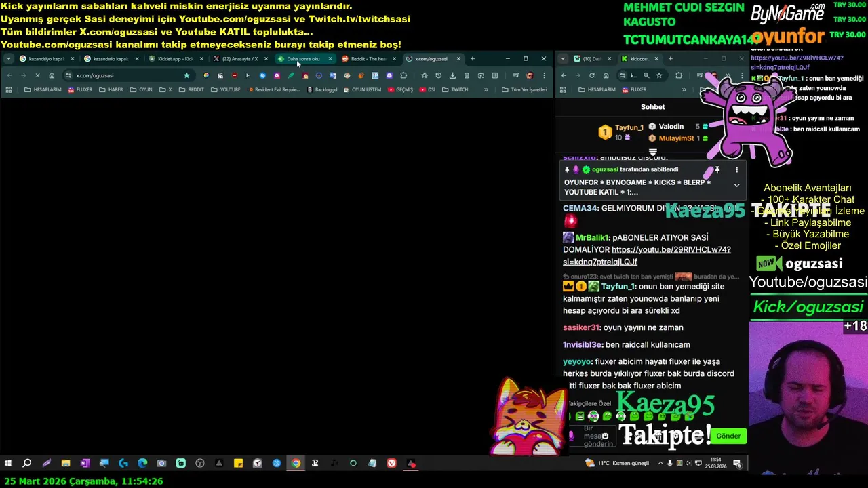The image size is (868, 488).
Task: Bookmark star in right browser address bar
Action: 660,75
